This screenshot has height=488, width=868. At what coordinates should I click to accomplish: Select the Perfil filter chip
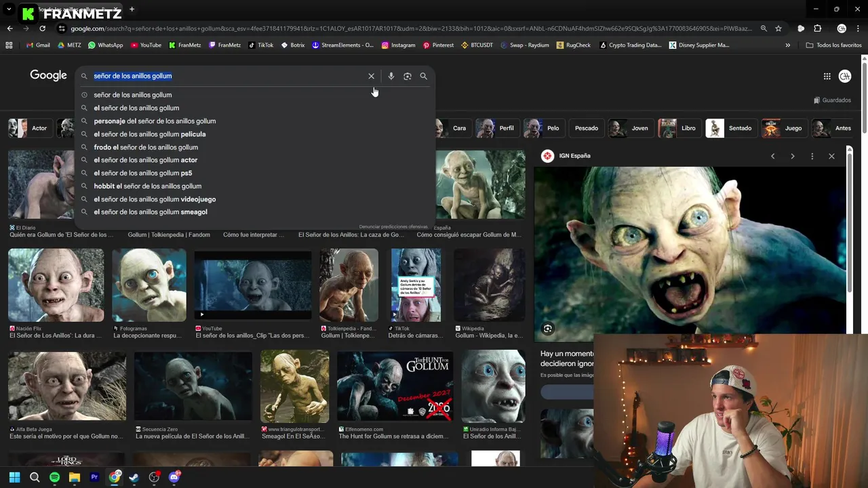pyautogui.click(x=496, y=128)
